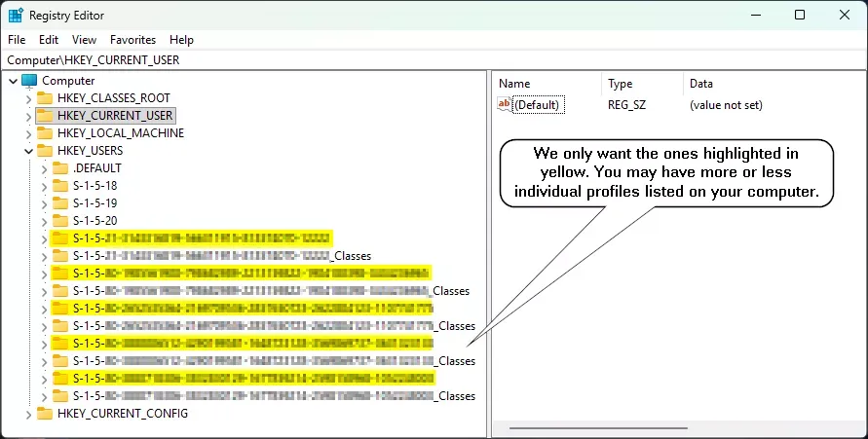Open the View menu
This screenshot has height=439, width=868.
click(84, 40)
